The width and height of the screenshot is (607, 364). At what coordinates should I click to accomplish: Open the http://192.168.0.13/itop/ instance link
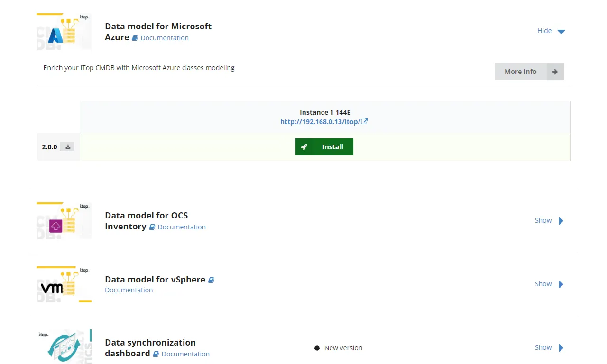click(320, 122)
